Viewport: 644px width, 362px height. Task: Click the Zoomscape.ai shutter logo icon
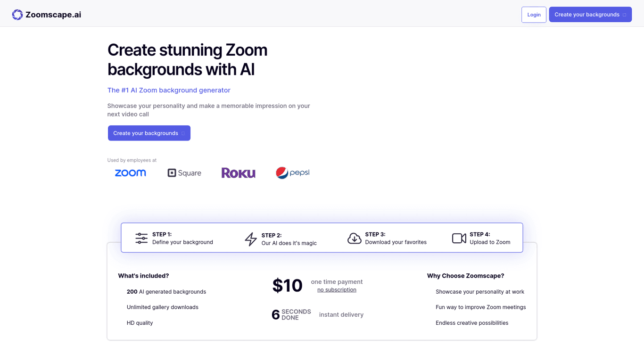click(x=17, y=15)
